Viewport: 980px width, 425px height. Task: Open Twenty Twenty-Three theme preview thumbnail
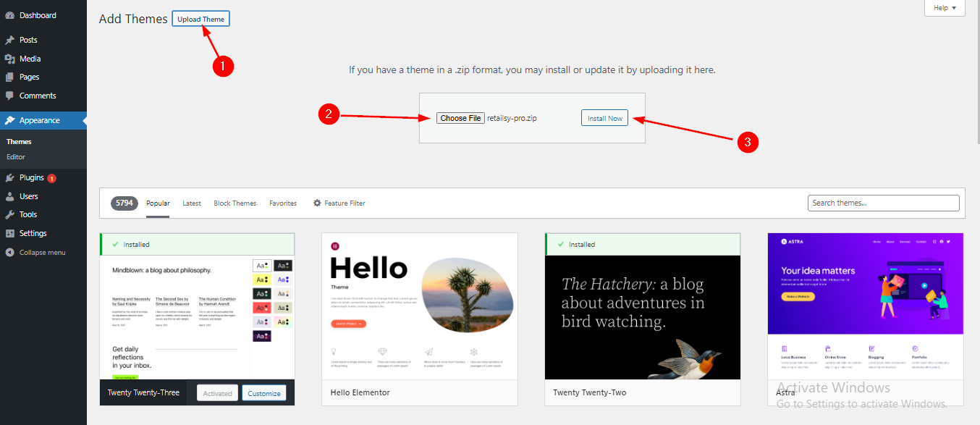pyautogui.click(x=198, y=317)
